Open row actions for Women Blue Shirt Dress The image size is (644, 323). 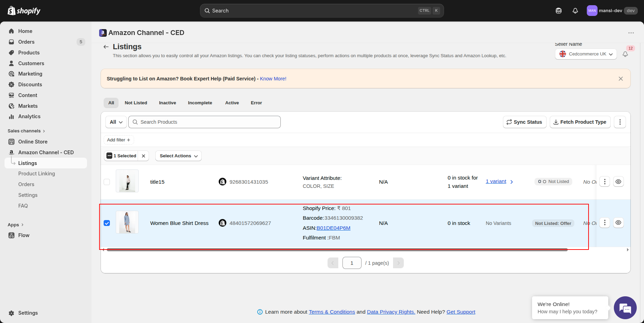tap(604, 222)
